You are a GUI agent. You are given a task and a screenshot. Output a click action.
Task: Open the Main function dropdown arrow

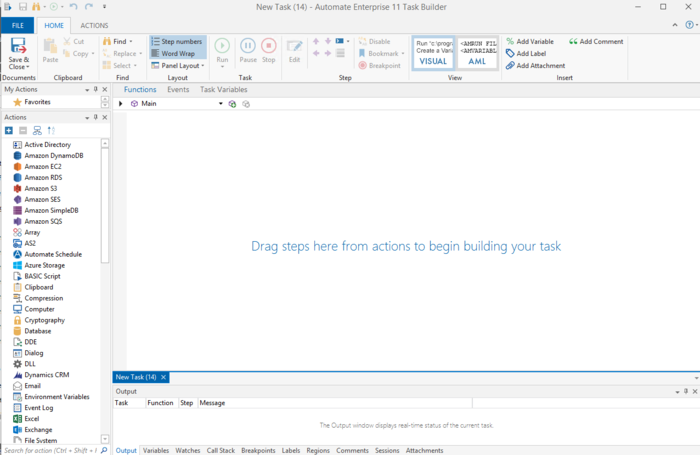click(x=221, y=104)
